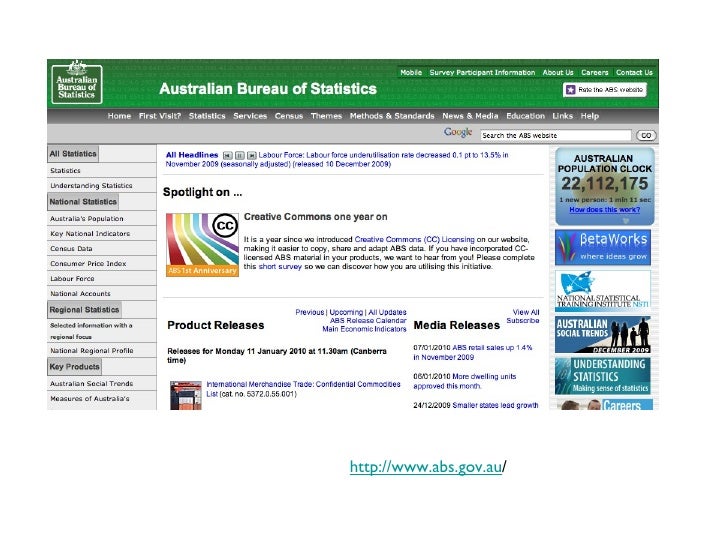Open the Labour Force underutilisation headline
728x546 pixels.
[x=337, y=160]
